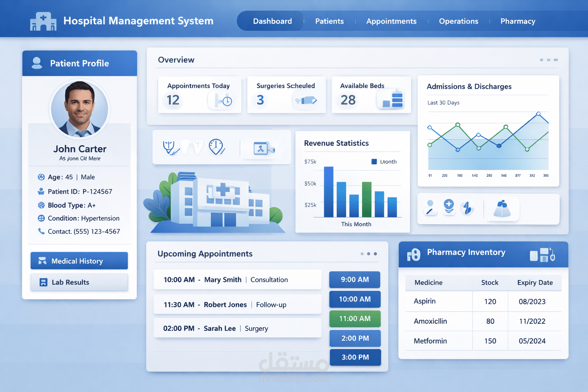Click the person icon in Patient Profile header

point(36,63)
